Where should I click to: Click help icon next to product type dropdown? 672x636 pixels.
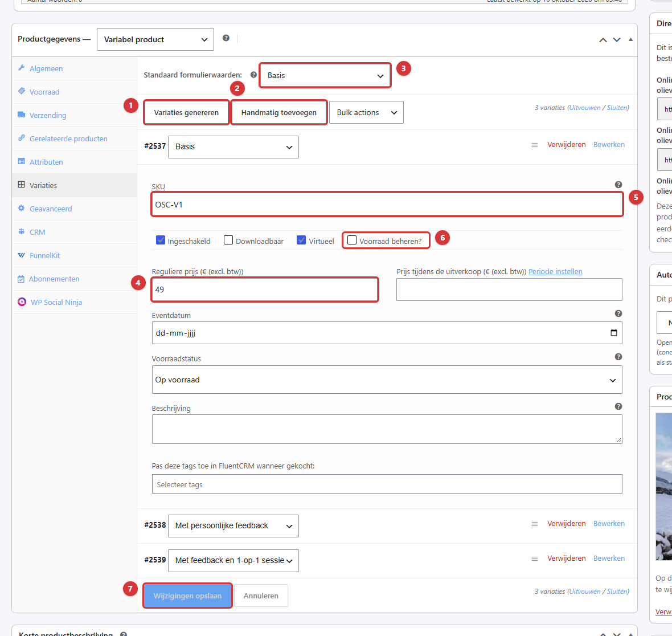pyautogui.click(x=226, y=38)
